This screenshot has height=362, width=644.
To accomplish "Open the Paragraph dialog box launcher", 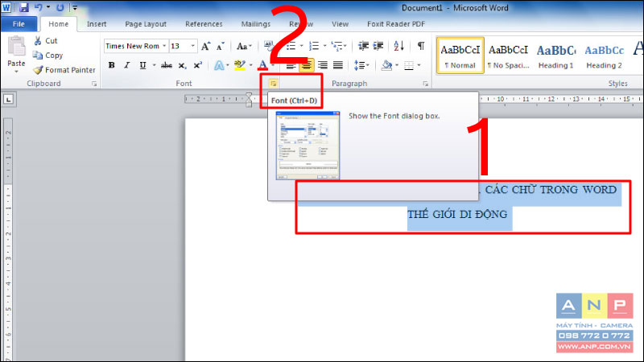I will (426, 84).
